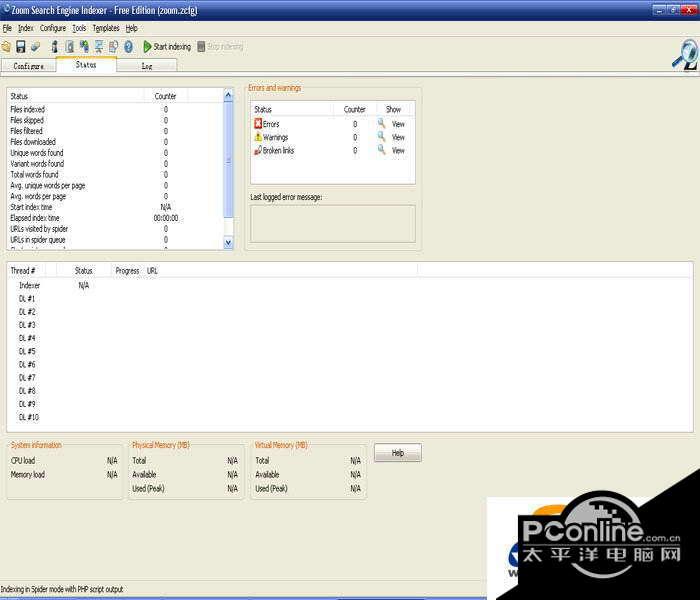Switch to the Configure tab
Image resolution: width=700 pixels, height=600 pixels.
click(29, 66)
